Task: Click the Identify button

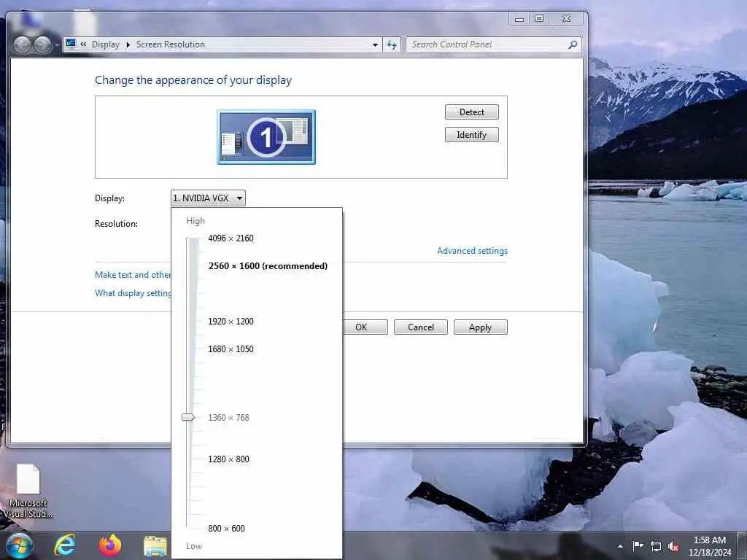Action: [x=472, y=135]
